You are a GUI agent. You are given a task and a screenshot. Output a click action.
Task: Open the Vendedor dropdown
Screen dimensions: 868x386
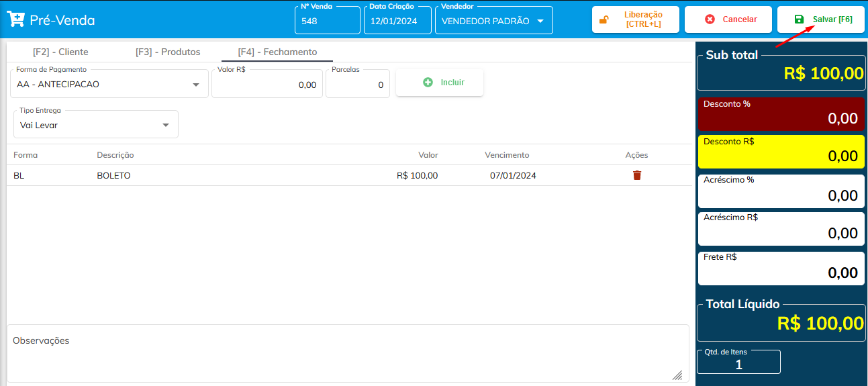click(494, 20)
